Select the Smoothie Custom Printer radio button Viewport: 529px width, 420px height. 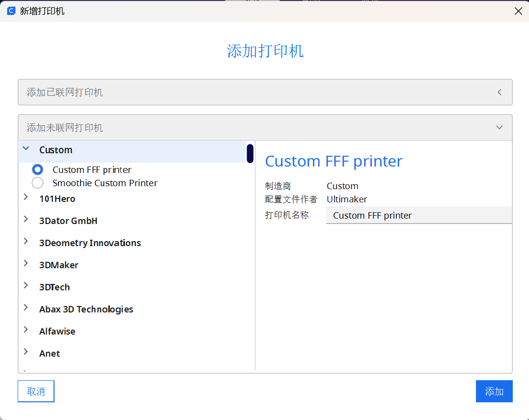(38, 183)
